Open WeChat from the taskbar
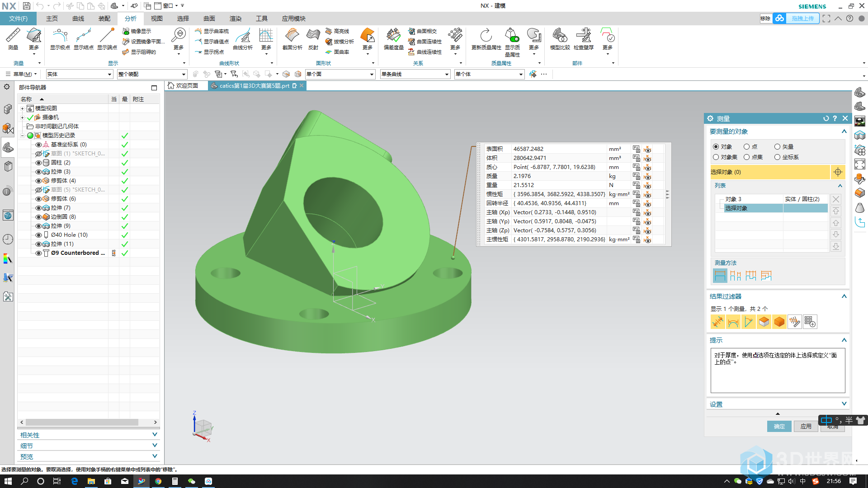 (192, 481)
